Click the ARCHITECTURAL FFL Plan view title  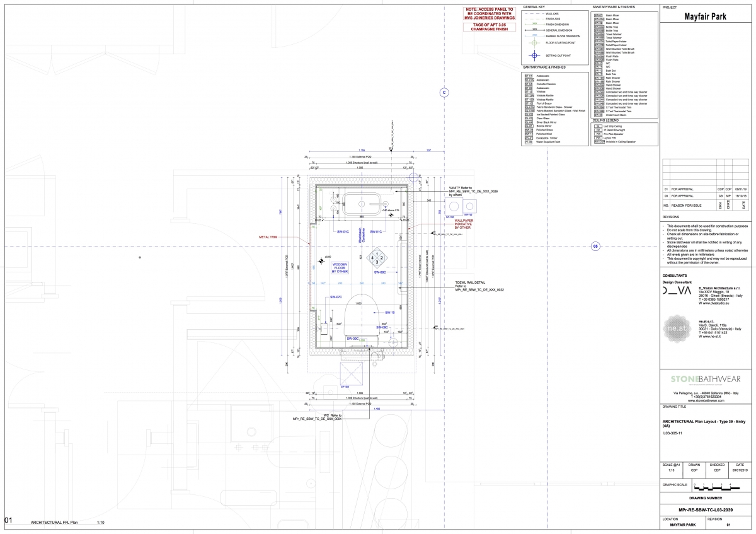tap(54, 523)
